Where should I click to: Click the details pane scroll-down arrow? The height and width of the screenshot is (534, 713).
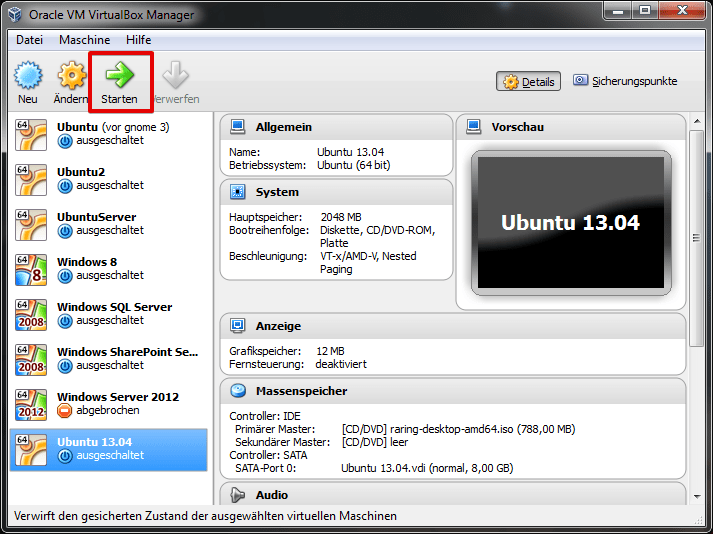[x=697, y=496]
